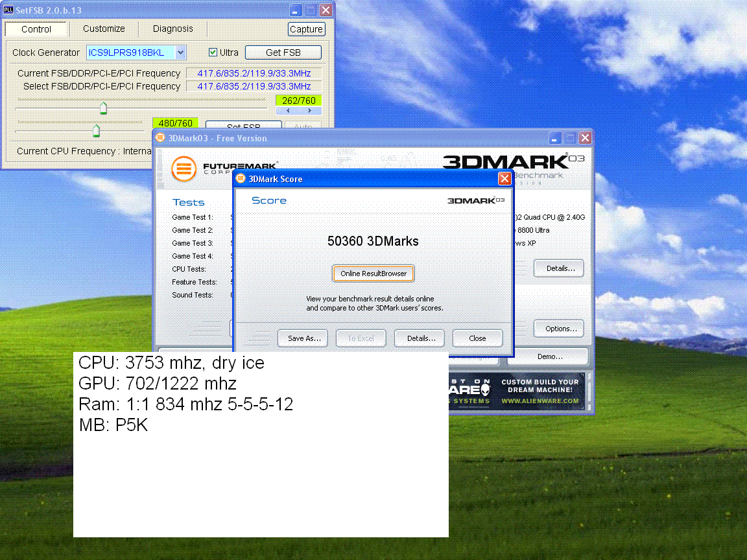
Task: Click the lower FSB slider handle
Action: (x=96, y=130)
